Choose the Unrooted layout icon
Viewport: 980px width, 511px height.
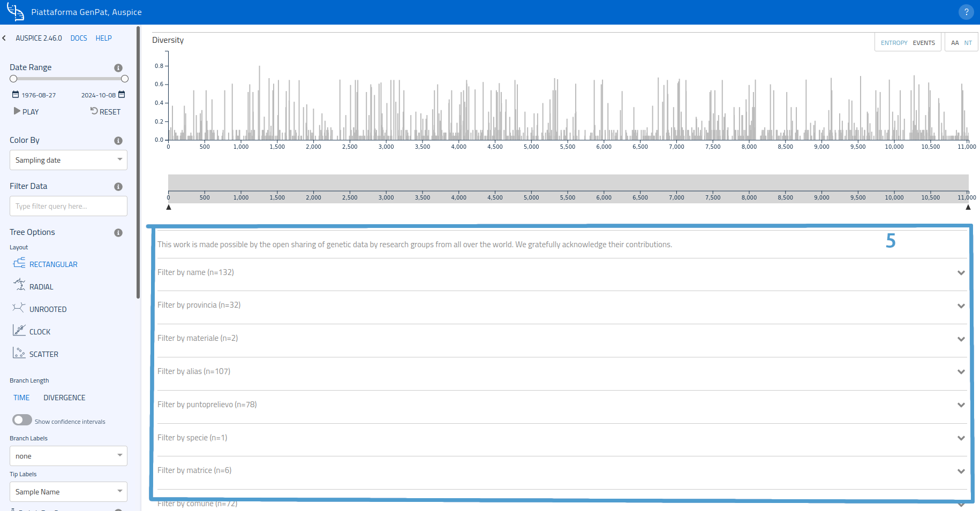click(x=19, y=308)
